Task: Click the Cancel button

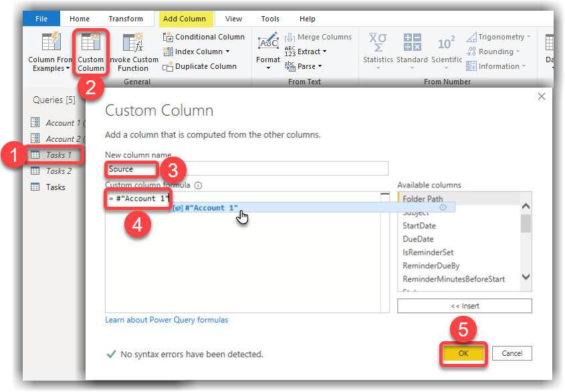Action: [512, 353]
